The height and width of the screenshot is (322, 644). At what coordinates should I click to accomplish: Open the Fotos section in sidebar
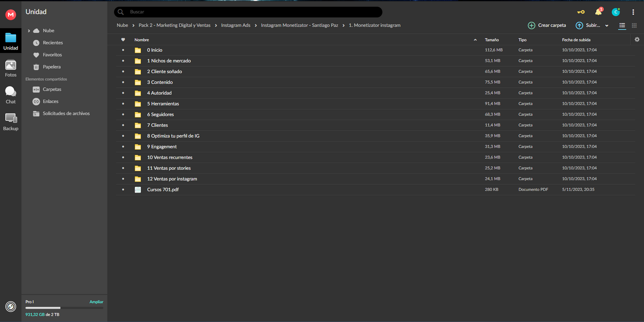click(x=11, y=68)
